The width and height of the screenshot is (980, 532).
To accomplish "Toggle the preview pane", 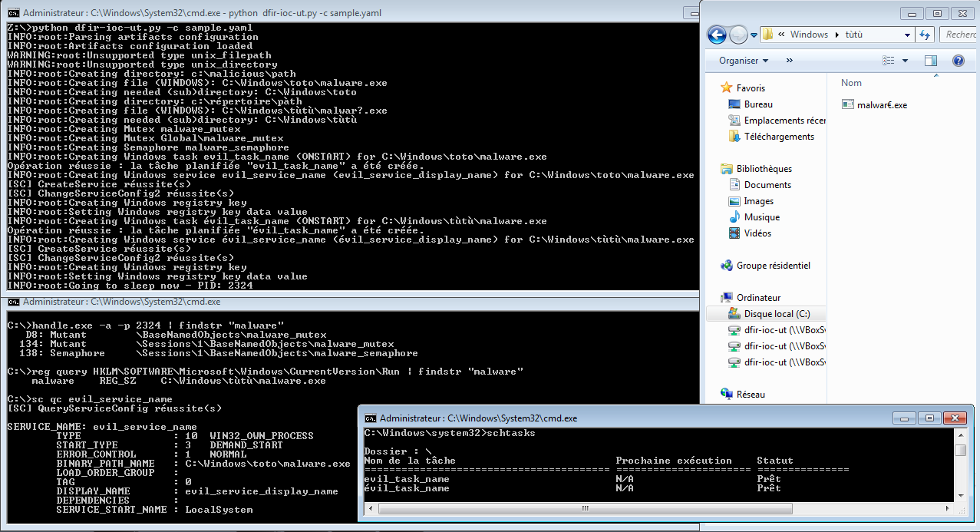I will click(931, 61).
